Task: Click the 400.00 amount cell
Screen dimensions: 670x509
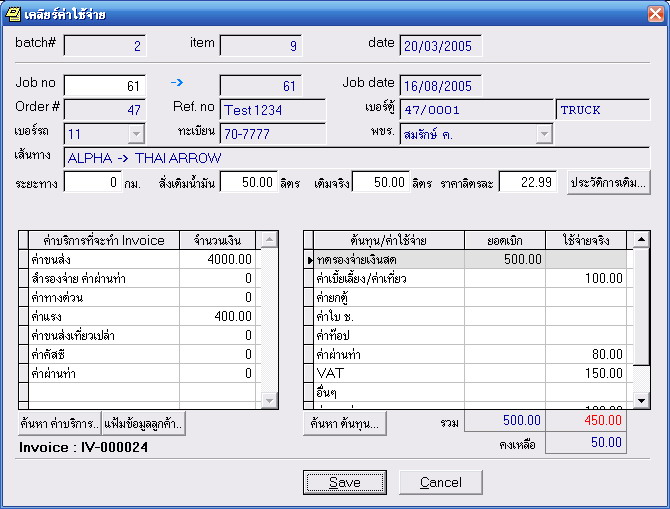Action: point(217,316)
